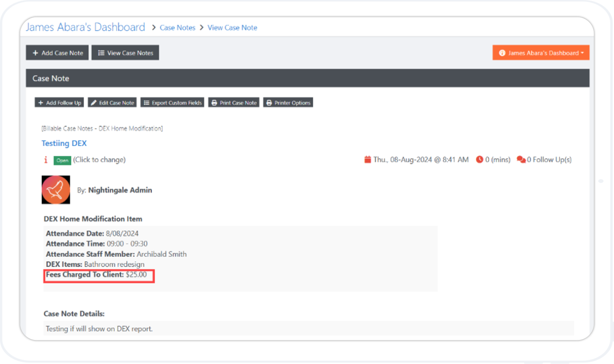Click the plus icon on Add Follow Up
The width and height of the screenshot is (614, 364).
(41, 102)
